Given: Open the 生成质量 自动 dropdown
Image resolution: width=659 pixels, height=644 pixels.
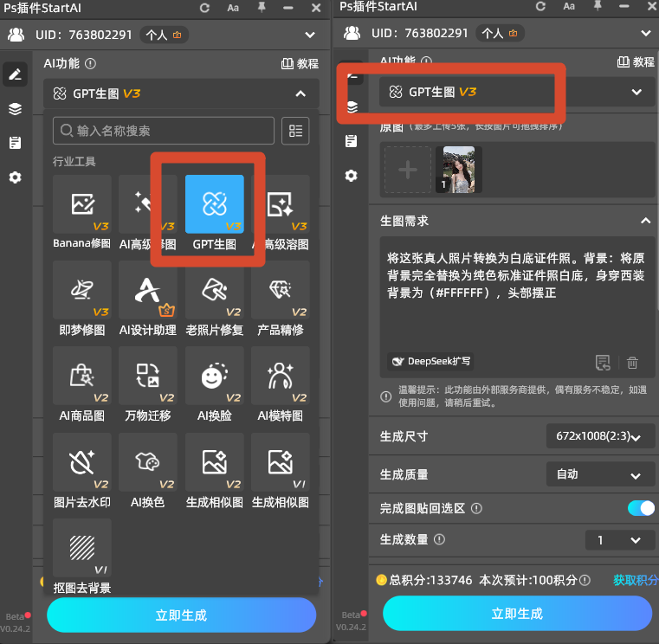Looking at the screenshot, I should tap(600, 474).
